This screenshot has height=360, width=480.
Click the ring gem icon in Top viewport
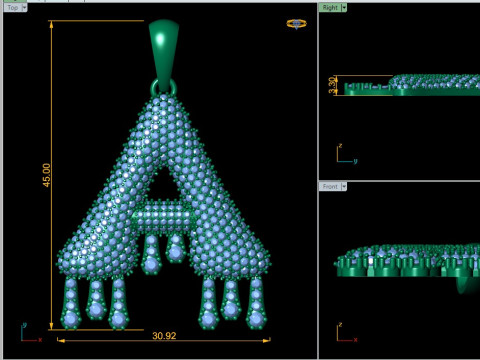tap(296, 24)
